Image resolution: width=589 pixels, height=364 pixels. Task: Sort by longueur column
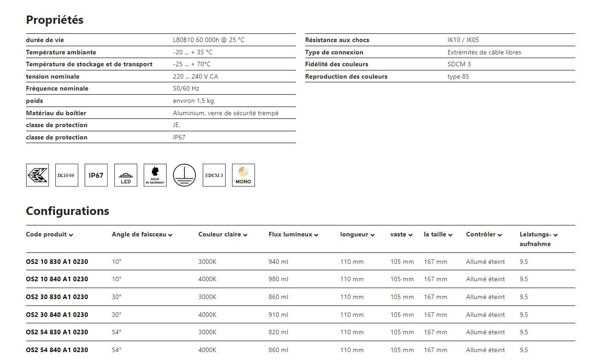357,235
